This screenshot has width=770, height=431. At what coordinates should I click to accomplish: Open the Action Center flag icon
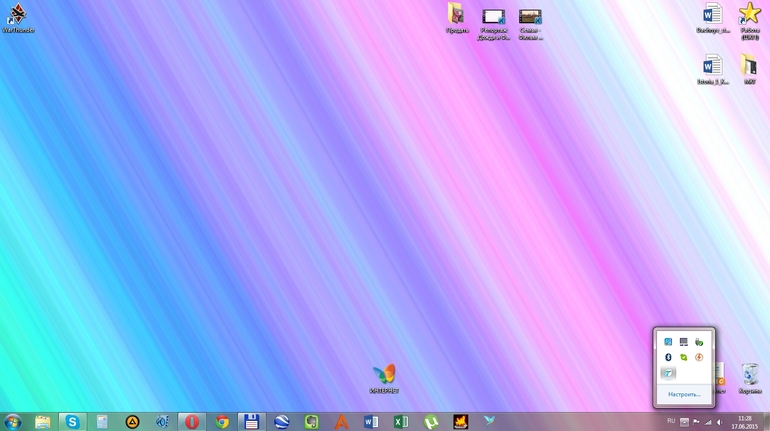click(x=696, y=422)
